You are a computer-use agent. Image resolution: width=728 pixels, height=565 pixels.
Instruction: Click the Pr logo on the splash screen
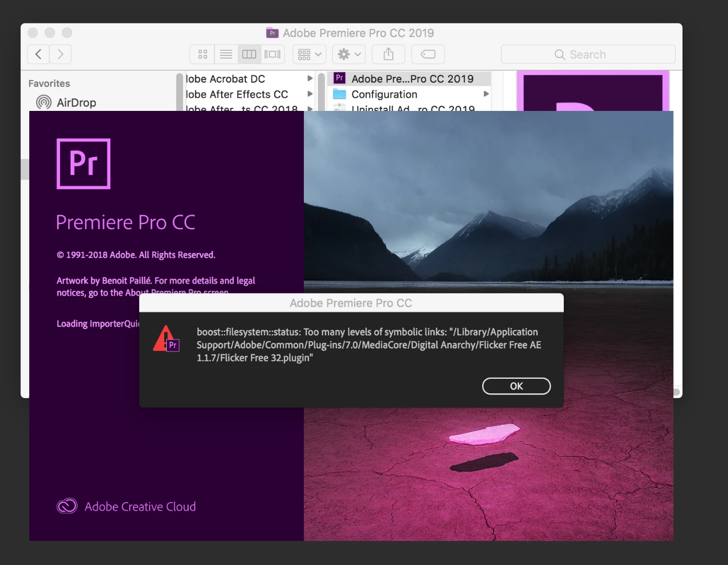tap(84, 164)
